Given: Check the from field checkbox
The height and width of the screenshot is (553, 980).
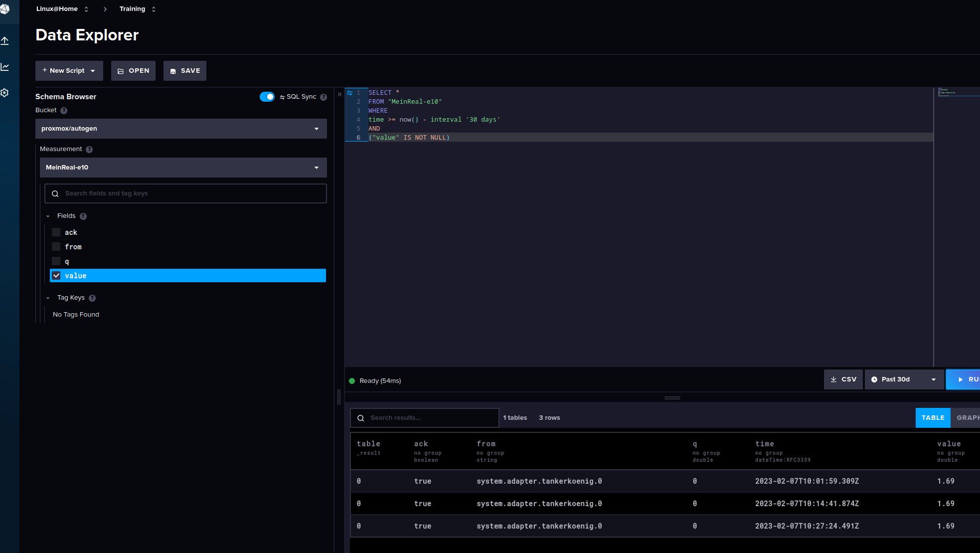Looking at the screenshot, I should [x=56, y=247].
